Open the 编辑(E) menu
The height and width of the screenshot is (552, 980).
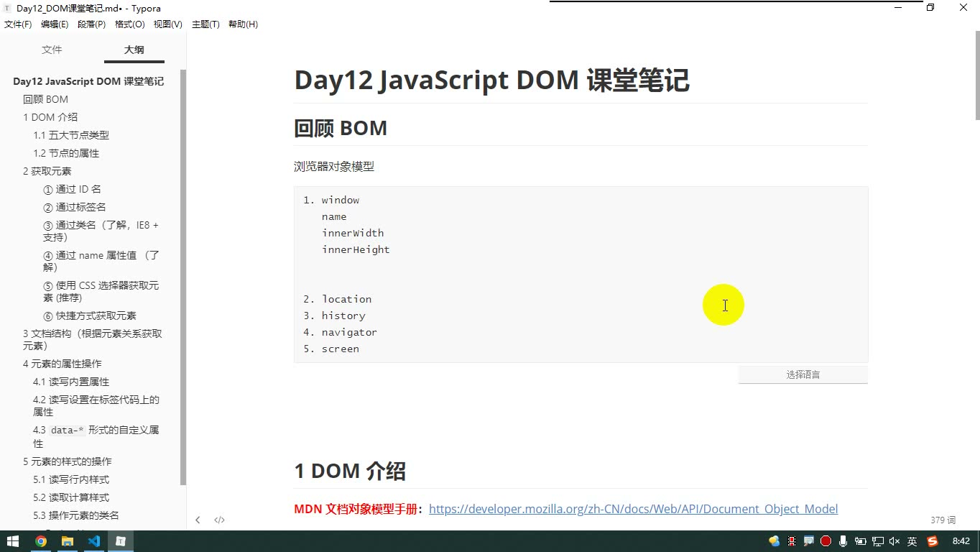pyautogui.click(x=55, y=24)
